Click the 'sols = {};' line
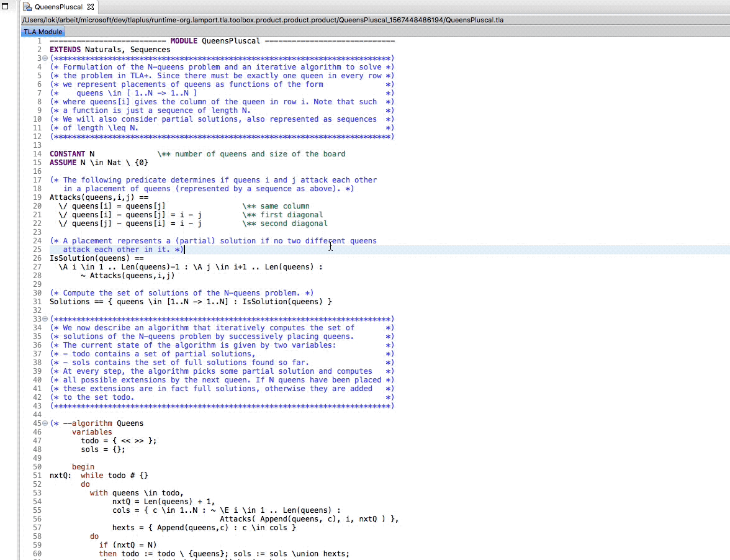This screenshot has width=730, height=560. [103, 449]
